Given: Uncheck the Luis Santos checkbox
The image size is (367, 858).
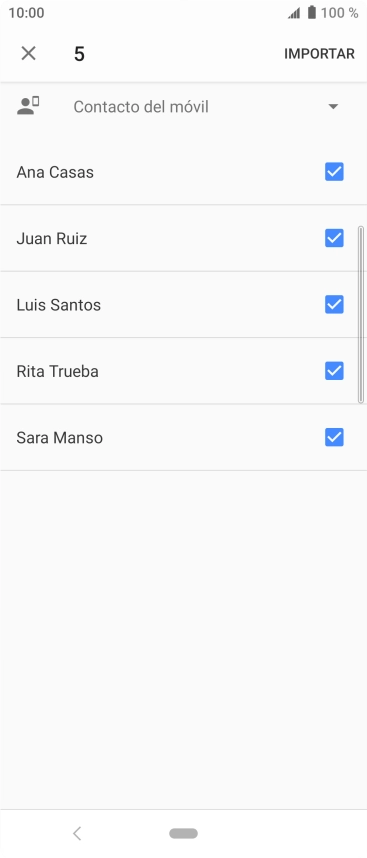Looking at the screenshot, I should (334, 304).
